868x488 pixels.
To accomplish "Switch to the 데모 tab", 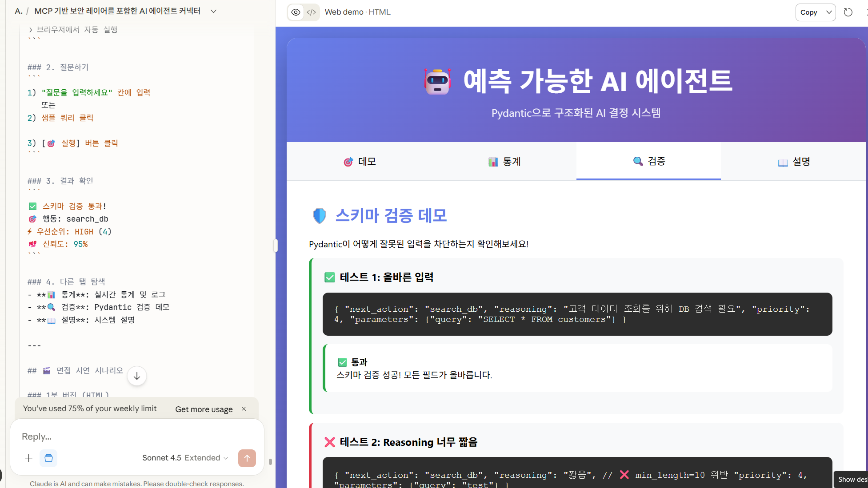I will point(360,162).
